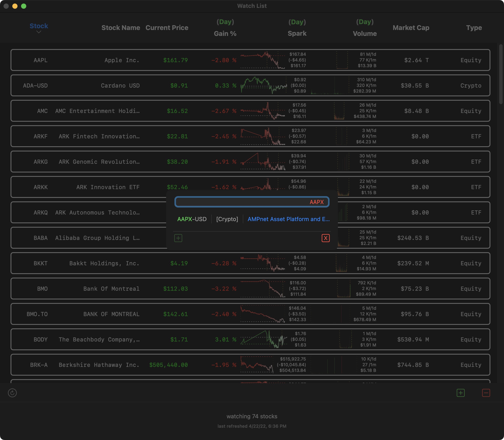Select the BODY ticker cell
The width and height of the screenshot is (504, 440).
point(41,340)
